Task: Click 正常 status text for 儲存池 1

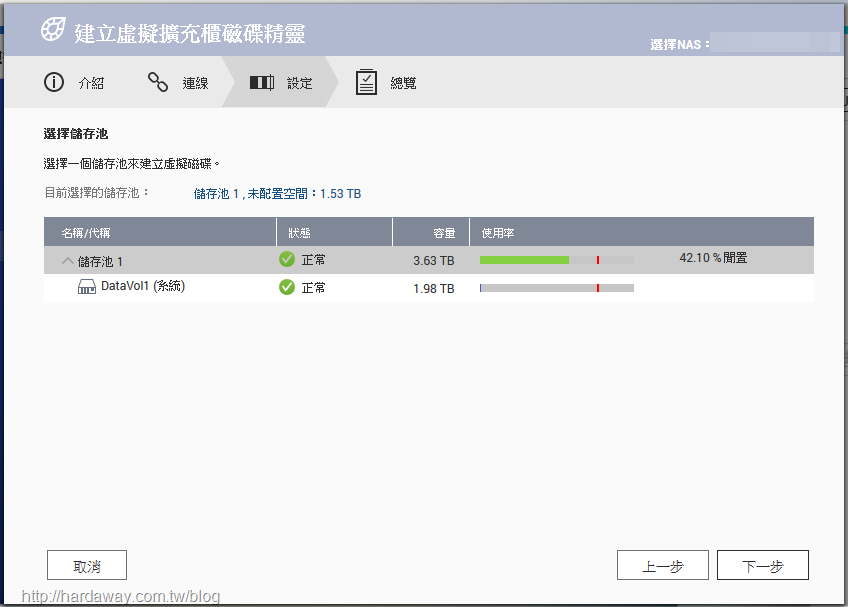Action: coord(314,260)
